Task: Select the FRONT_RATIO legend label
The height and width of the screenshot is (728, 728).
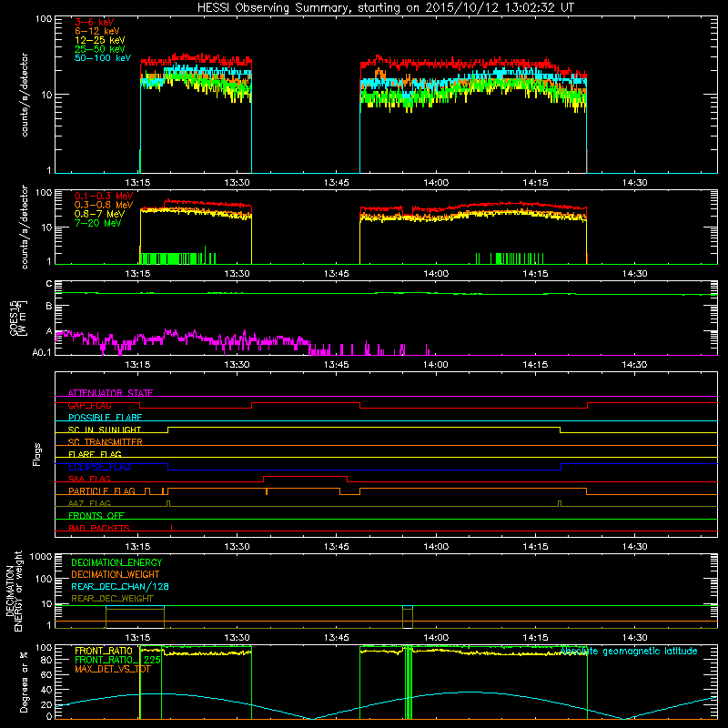Action: click(x=104, y=651)
